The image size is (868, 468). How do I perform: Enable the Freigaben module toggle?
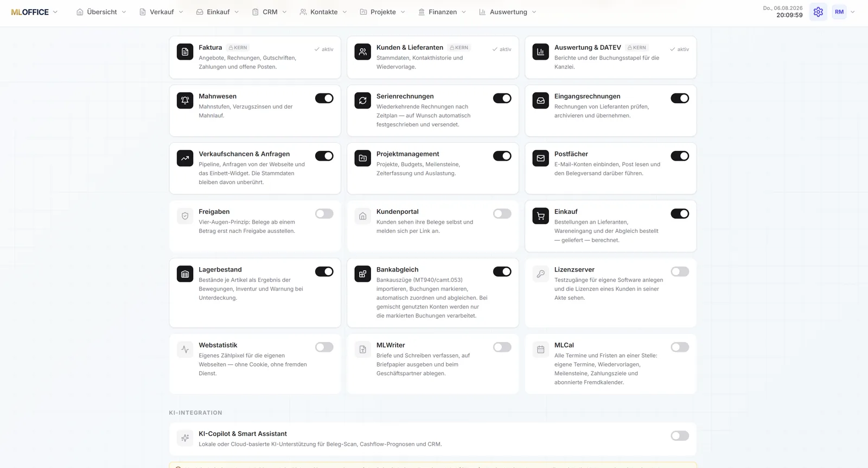(x=324, y=214)
